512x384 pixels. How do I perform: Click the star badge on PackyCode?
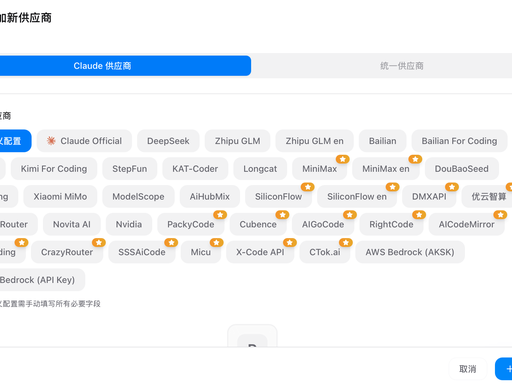[220, 215]
